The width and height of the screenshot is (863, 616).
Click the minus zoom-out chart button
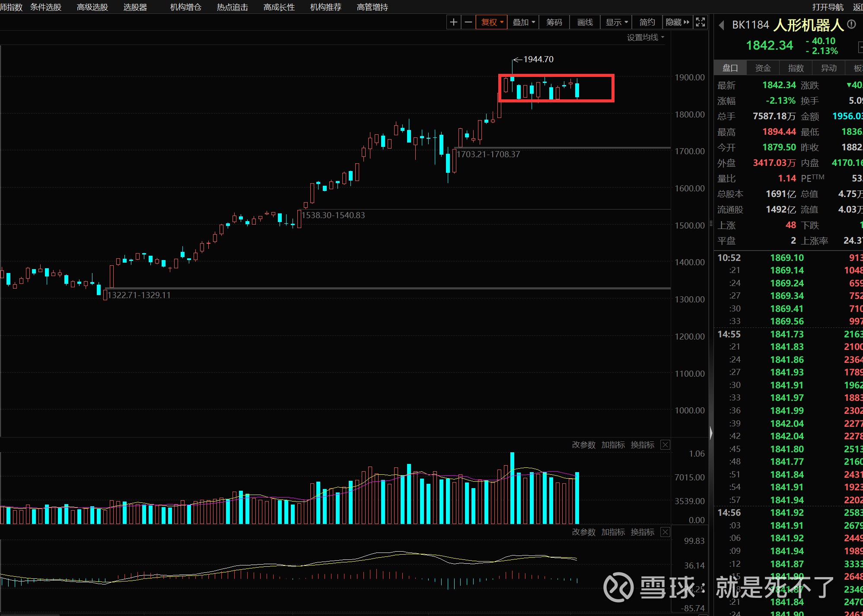(468, 22)
